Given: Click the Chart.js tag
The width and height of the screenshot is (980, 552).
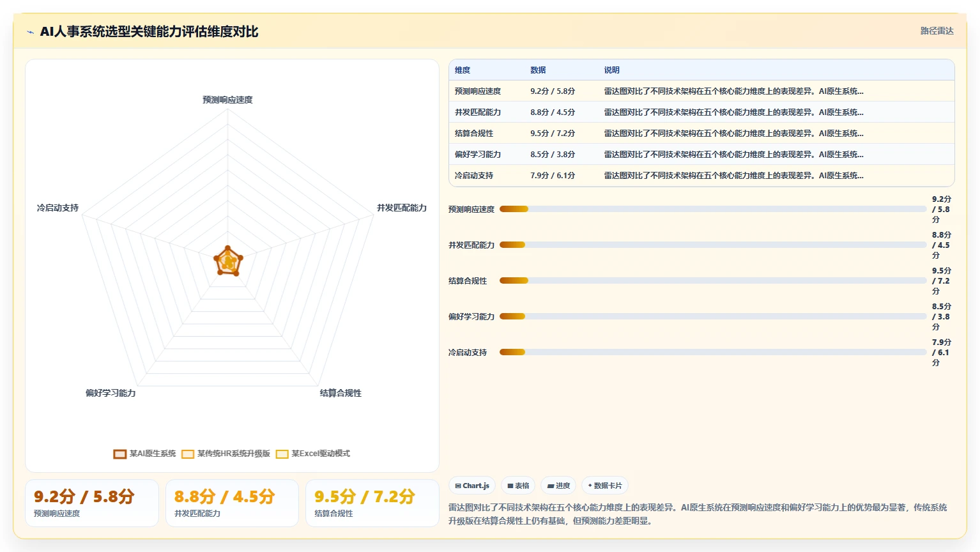Looking at the screenshot, I should (472, 486).
